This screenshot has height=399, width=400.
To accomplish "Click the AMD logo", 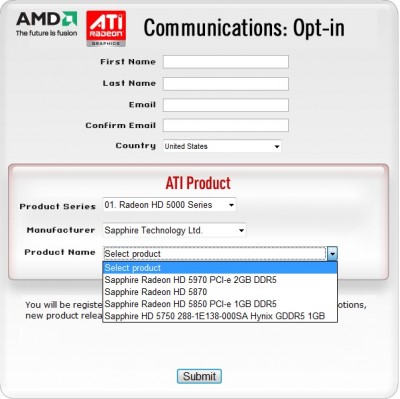I will coord(47,24).
